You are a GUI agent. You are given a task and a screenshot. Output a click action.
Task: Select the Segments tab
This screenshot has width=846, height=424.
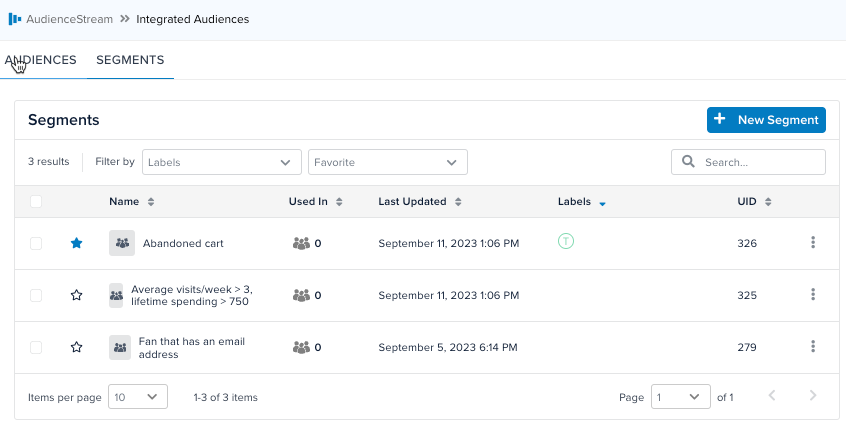coord(130,60)
